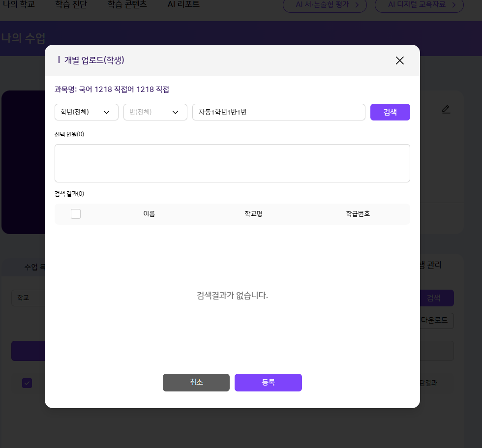Screen dimensions: 482x448
Task: Click the 등록 button
Action: pyautogui.click(x=268, y=383)
